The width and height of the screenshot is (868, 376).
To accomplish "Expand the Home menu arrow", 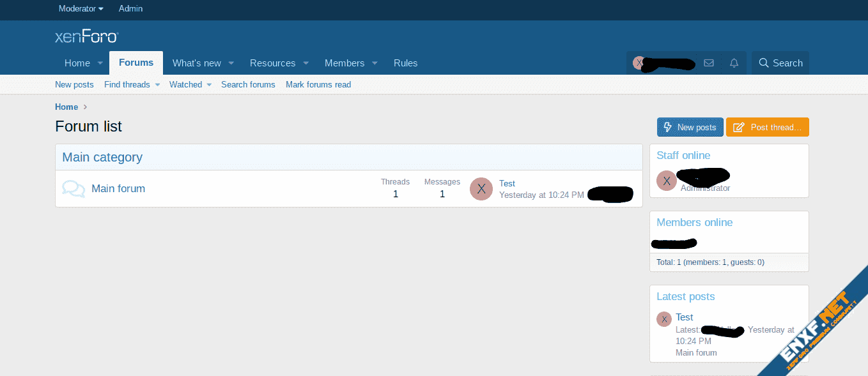I will click(x=100, y=63).
